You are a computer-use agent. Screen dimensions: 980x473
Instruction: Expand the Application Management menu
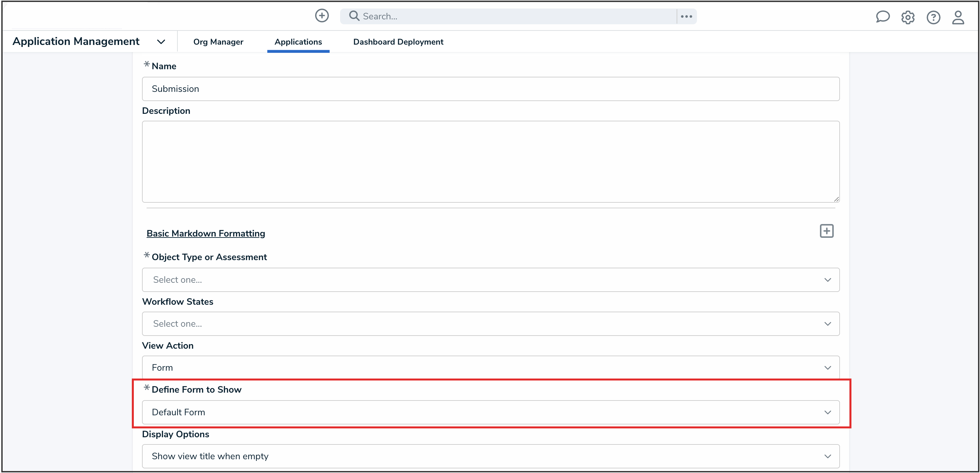click(161, 41)
